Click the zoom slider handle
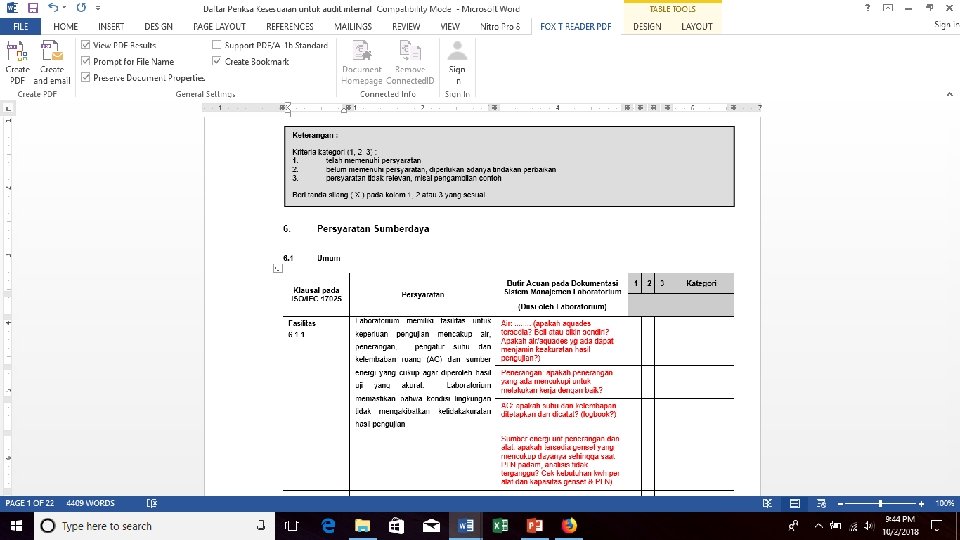 click(880, 504)
